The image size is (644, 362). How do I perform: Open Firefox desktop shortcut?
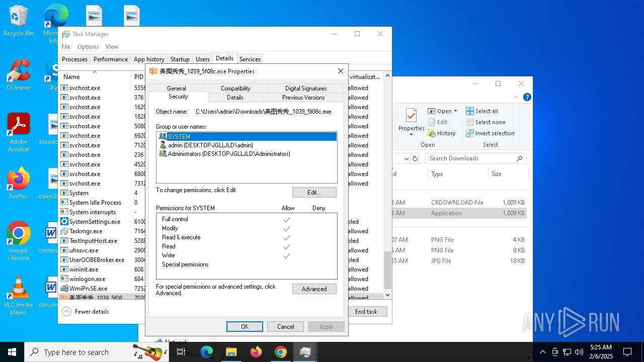18,183
